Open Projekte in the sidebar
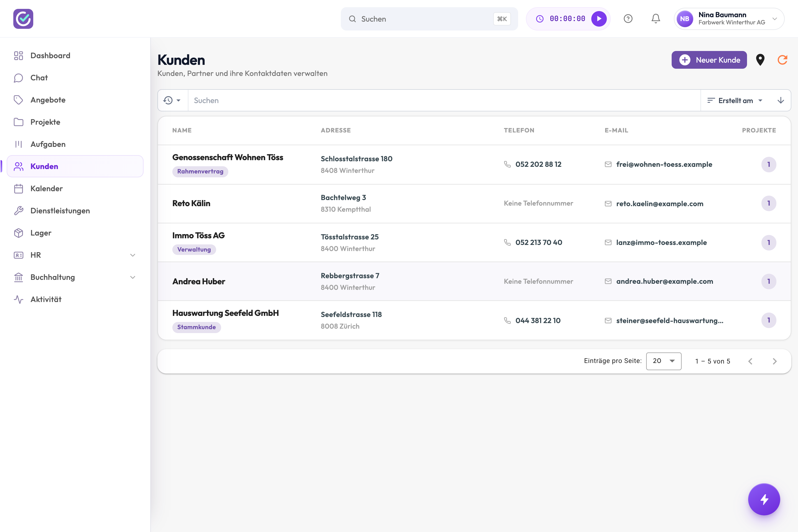 click(x=75, y=122)
